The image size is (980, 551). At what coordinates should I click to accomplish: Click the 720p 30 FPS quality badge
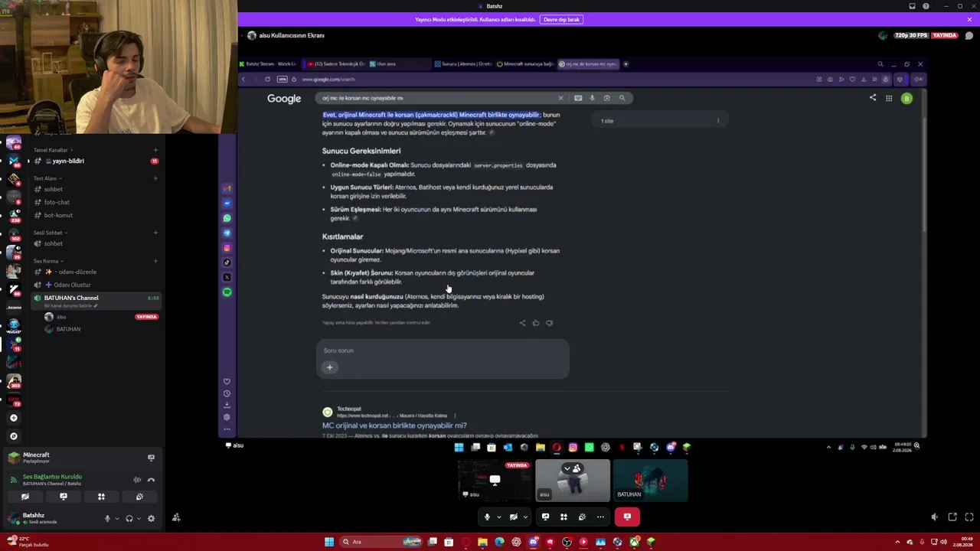[x=911, y=35]
